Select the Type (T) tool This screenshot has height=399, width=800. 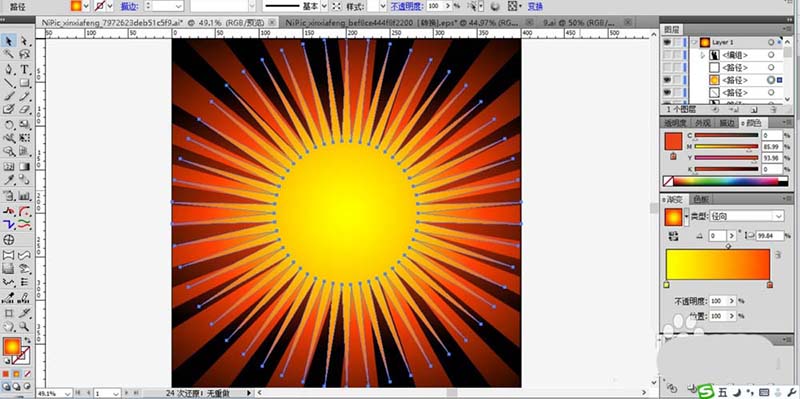[x=24, y=69]
